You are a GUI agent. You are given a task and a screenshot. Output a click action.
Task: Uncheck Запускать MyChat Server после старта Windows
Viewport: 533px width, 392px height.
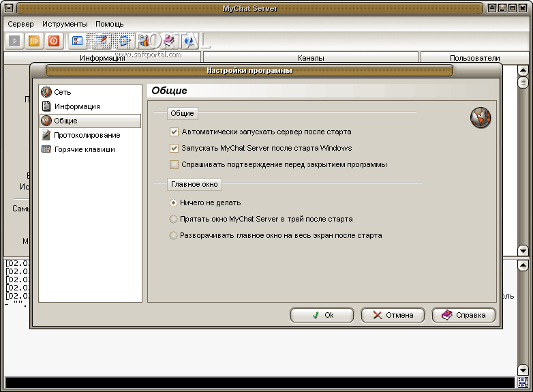pyautogui.click(x=174, y=148)
